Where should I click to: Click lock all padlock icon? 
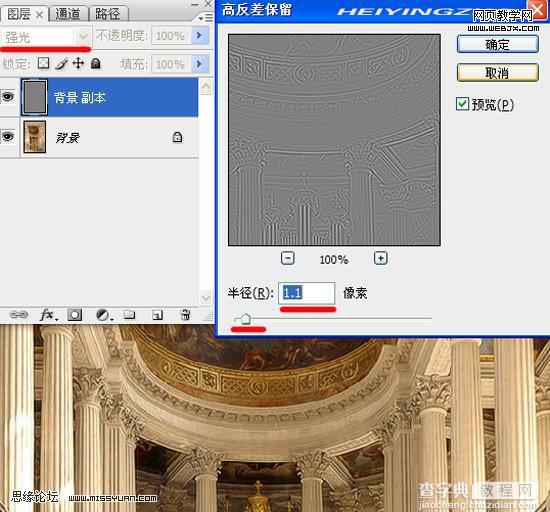pyautogui.click(x=95, y=63)
